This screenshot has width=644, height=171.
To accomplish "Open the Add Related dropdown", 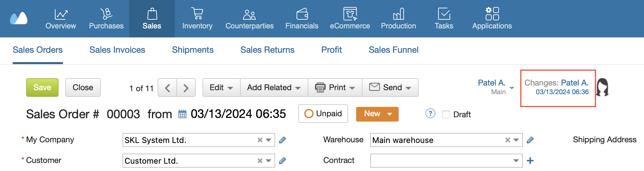I will tap(274, 88).
